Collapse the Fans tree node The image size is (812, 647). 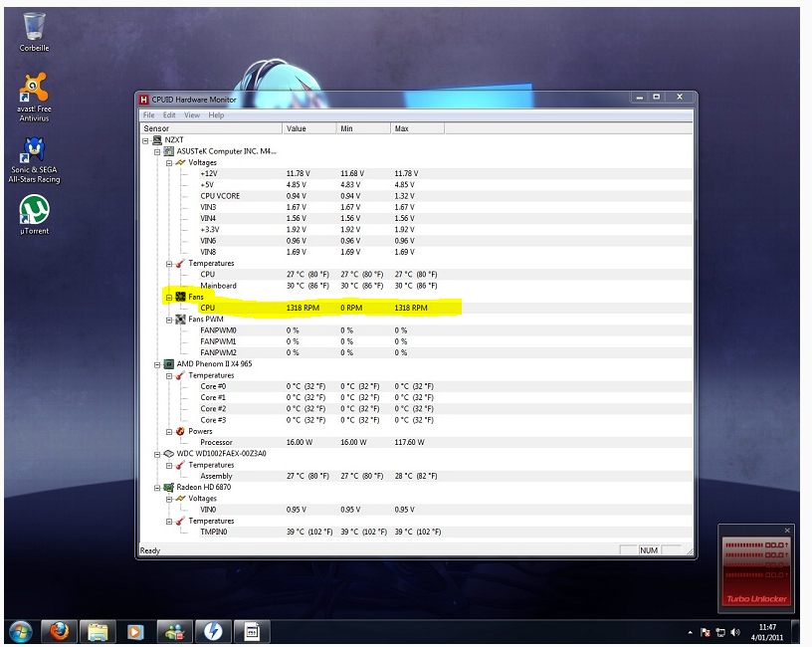tap(169, 297)
